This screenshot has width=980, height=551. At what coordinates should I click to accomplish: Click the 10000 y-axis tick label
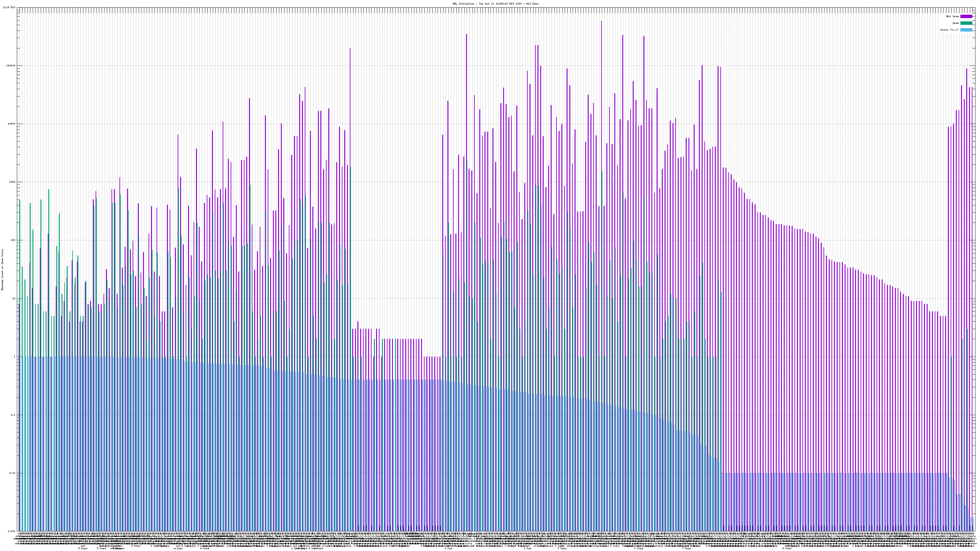(11, 124)
